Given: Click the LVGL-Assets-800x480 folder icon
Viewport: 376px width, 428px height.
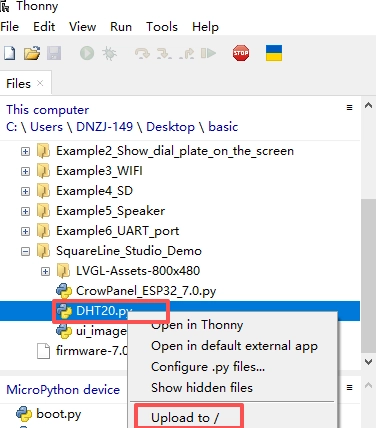Looking at the screenshot, I should pyautogui.click(x=63, y=271).
